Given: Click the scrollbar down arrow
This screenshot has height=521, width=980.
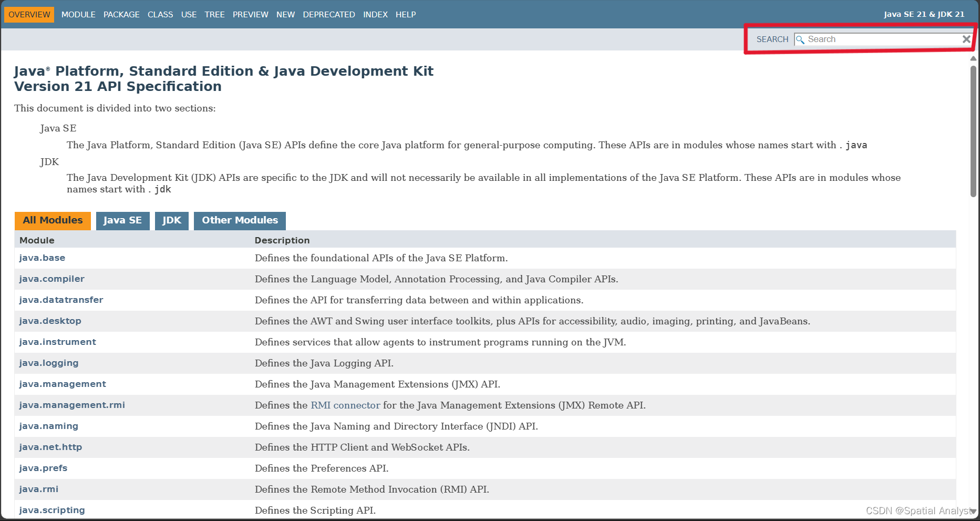Looking at the screenshot, I should (973, 511).
